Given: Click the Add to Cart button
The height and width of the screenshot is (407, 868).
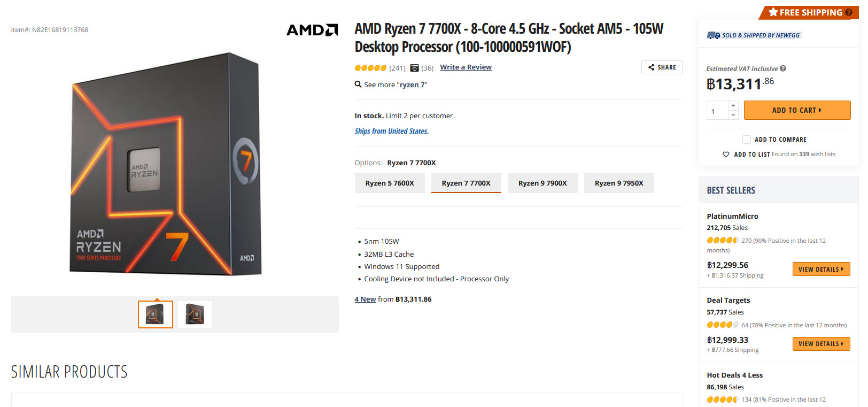Looking at the screenshot, I should point(797,110).
